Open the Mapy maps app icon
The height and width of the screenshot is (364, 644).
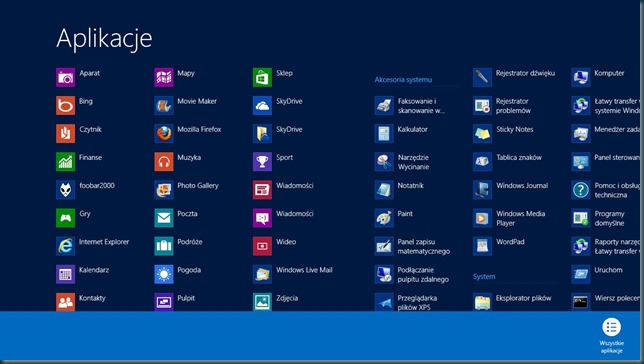164,77
